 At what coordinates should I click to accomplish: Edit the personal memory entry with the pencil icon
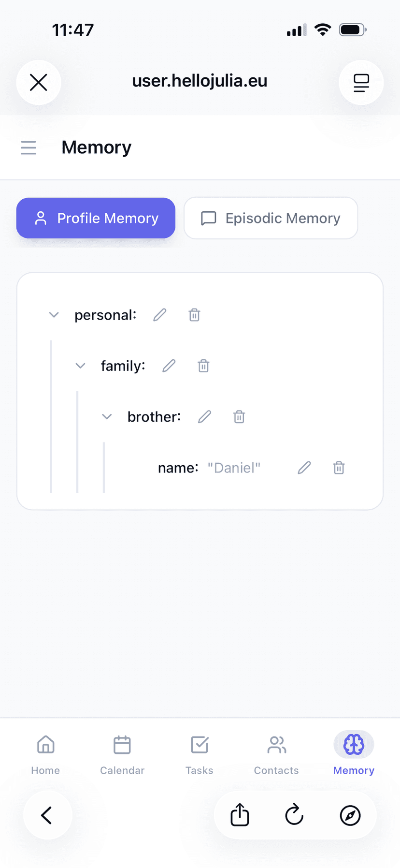pyautogui.click(x=159, y=315)
